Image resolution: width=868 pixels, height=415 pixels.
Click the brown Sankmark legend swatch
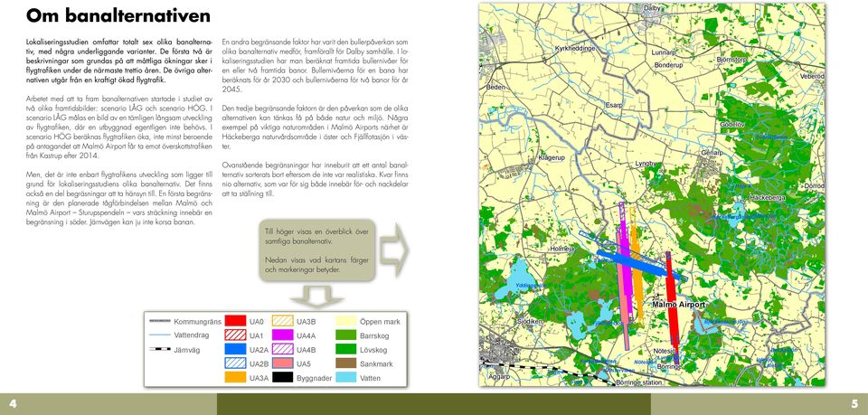[346, 363]
